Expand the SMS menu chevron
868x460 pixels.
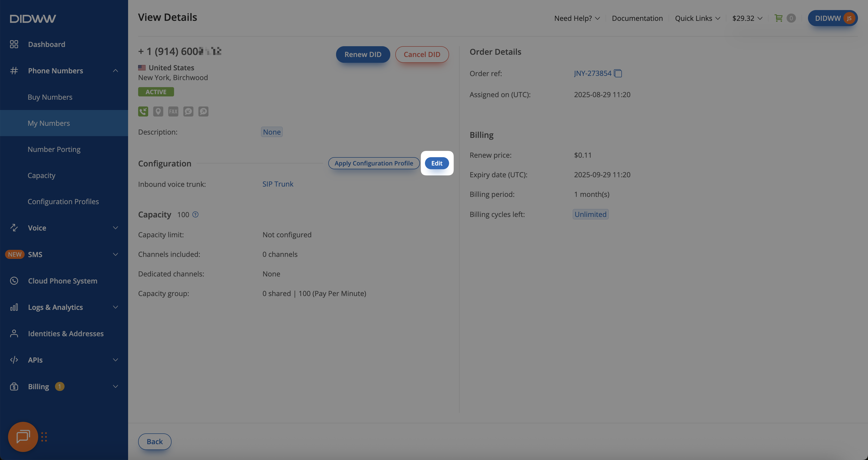pos(115,254)
